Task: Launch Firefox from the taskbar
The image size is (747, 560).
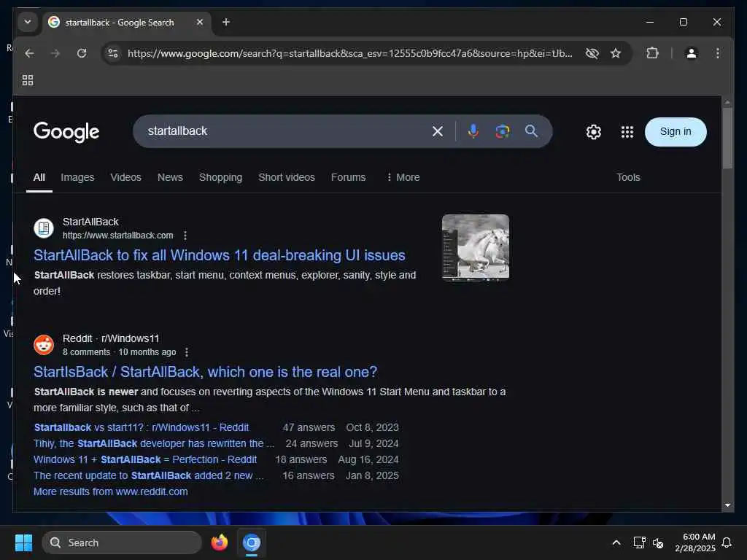Action: point(219,542)
